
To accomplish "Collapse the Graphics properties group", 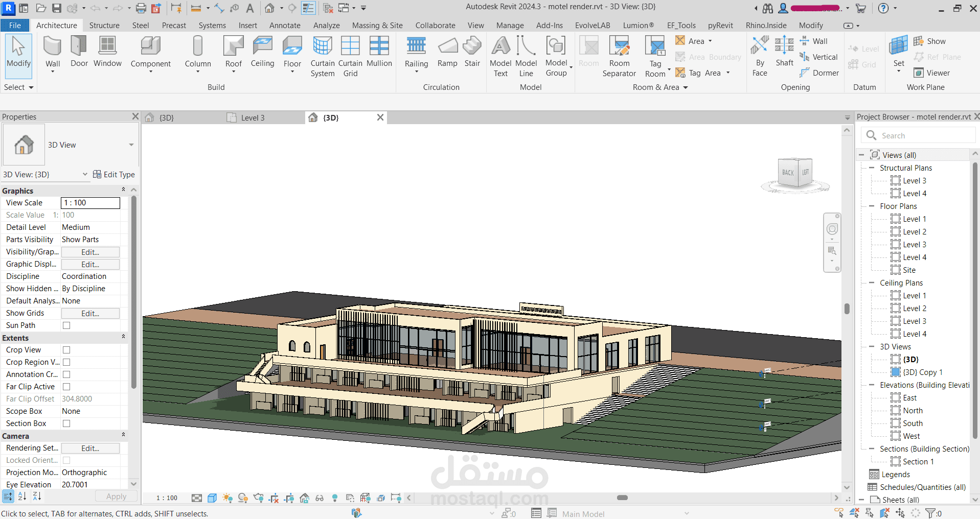I will click(x=123, y=190).
